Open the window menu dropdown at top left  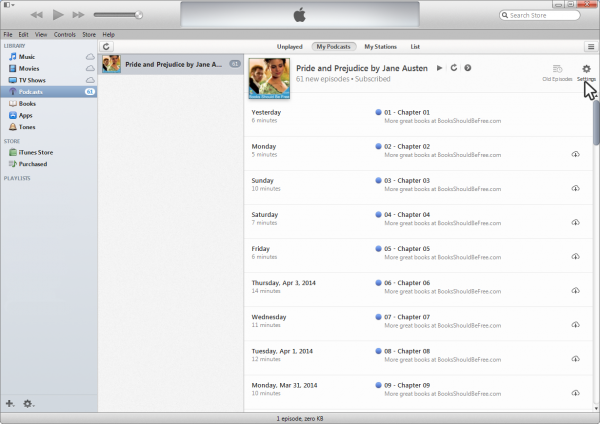[x=9, y=5]
